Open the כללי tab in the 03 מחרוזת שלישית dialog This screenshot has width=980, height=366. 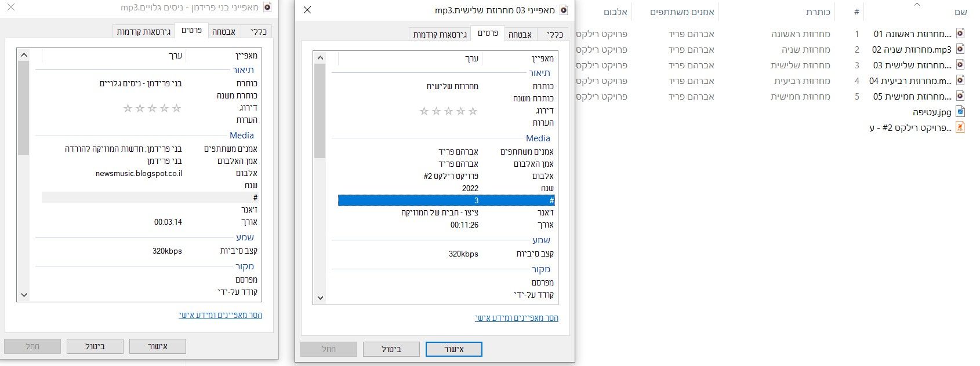[554, 34]
